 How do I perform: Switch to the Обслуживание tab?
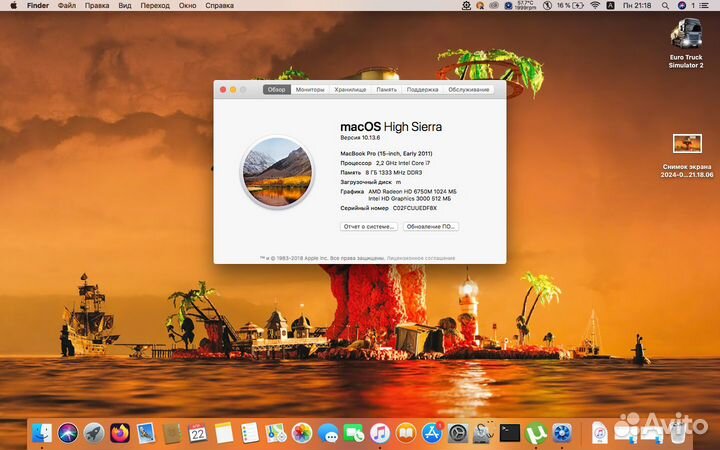coord(469,90)
